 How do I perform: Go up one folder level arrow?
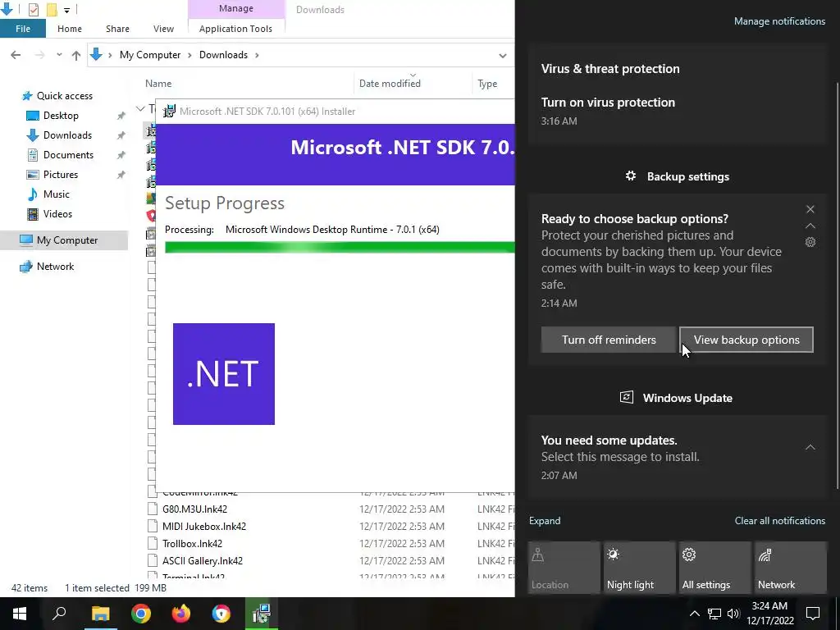76,55
